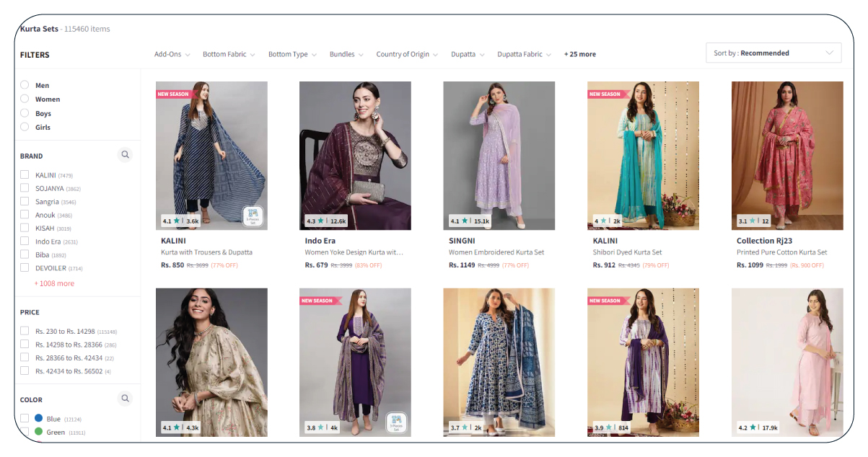Select the Women gender filter
The height and width of the screenshot is (457, 868).
point(25,99)
